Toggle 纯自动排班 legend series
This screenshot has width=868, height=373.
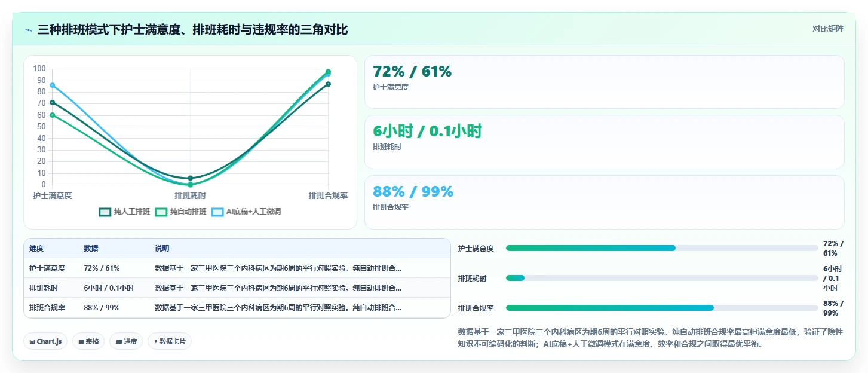(x=180, y=212)
